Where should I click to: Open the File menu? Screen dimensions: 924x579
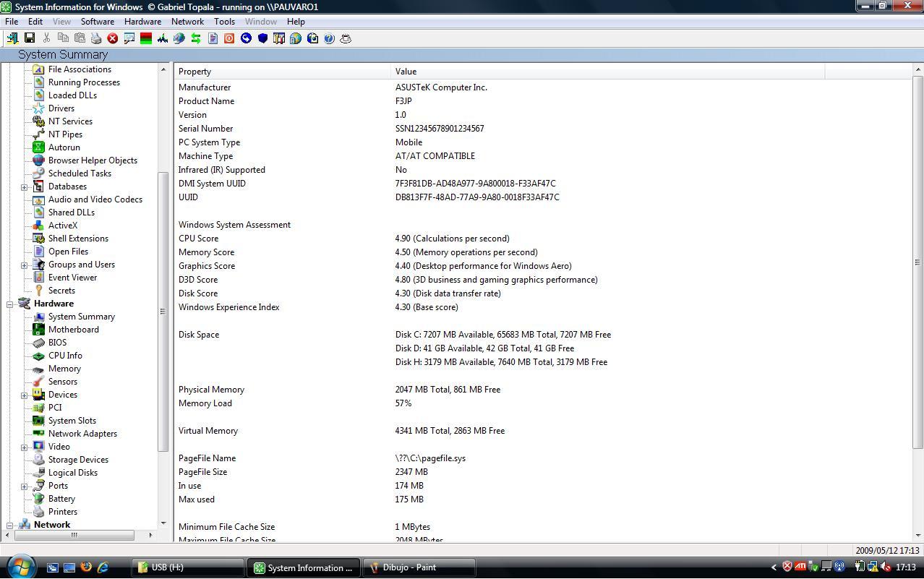[x=12, y=22]
